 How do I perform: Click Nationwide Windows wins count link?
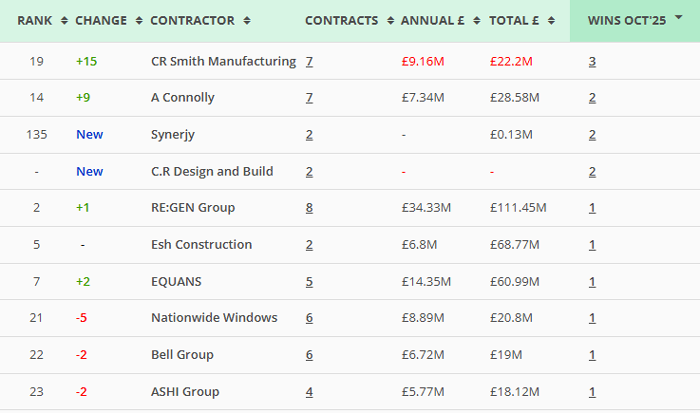593,318
